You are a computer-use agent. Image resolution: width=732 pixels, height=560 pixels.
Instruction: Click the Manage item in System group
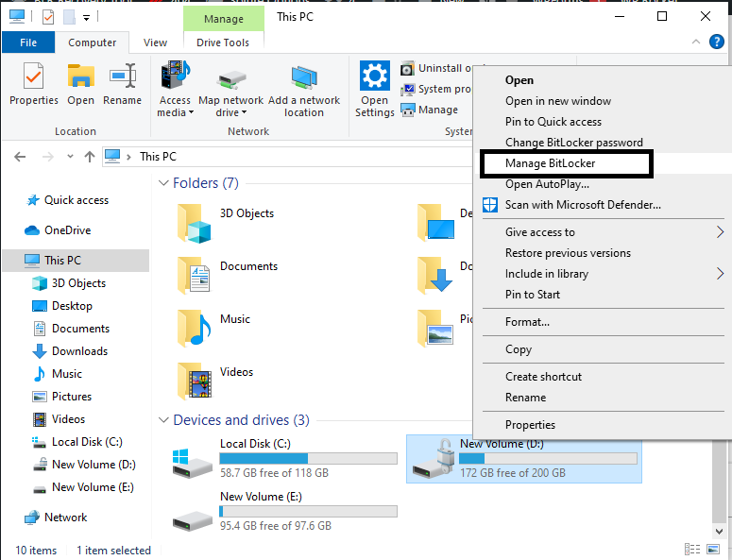click(430, 110)
